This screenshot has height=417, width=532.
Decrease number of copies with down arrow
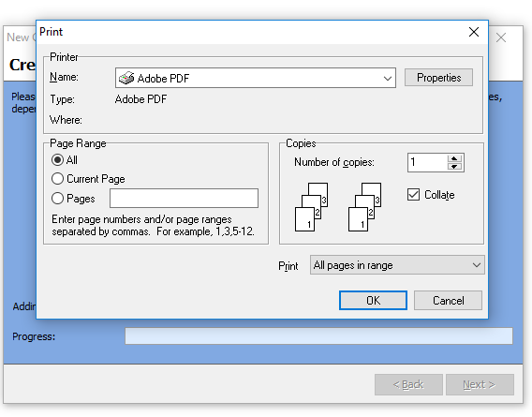[x=454, y=167]
